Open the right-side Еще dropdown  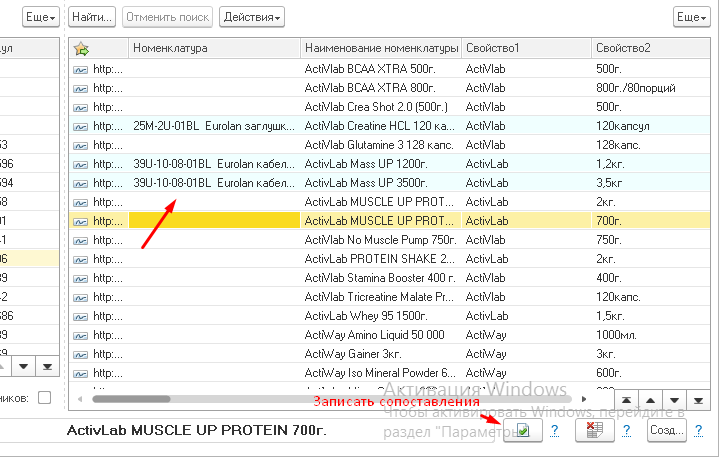pos(691,17)
